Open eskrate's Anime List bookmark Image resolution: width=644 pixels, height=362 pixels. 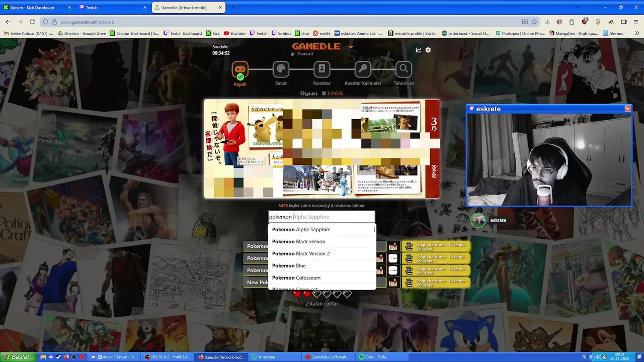coord(359,34)
